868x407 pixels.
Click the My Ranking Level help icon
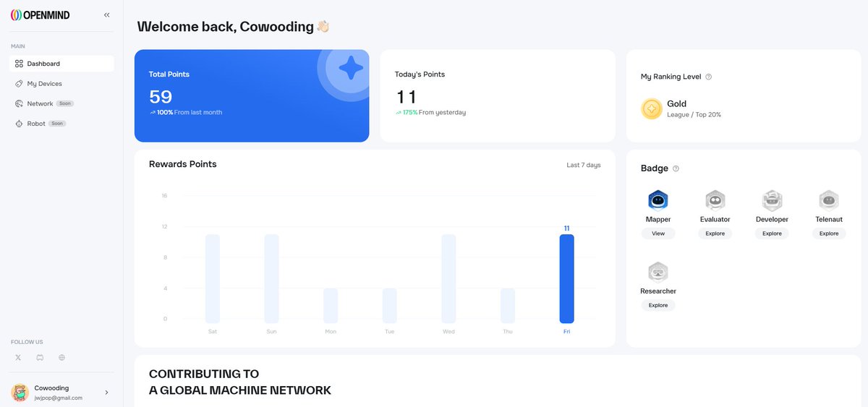[x=708, y=77]
